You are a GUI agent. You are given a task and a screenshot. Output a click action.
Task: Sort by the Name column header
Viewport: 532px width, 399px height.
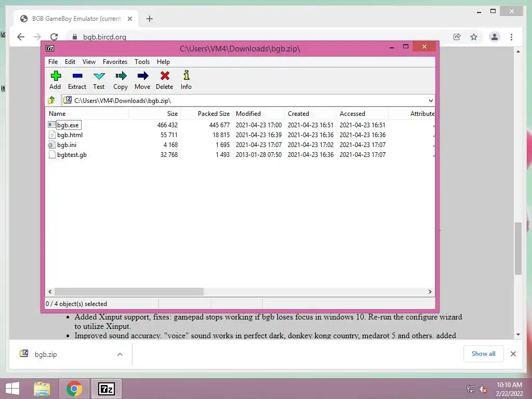point(87,114)
